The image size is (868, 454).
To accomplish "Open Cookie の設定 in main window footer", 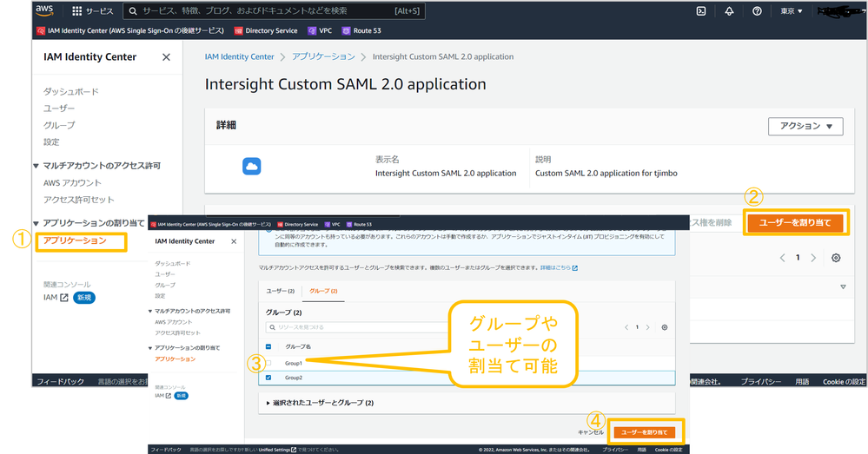I will (x=844, y=382).
